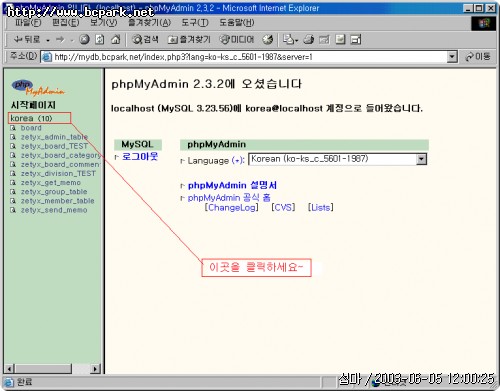Image resolution: width=500 pixels, height=391 pixels.
Task: Open the Lists link
Action: click(x=320, y=208)
